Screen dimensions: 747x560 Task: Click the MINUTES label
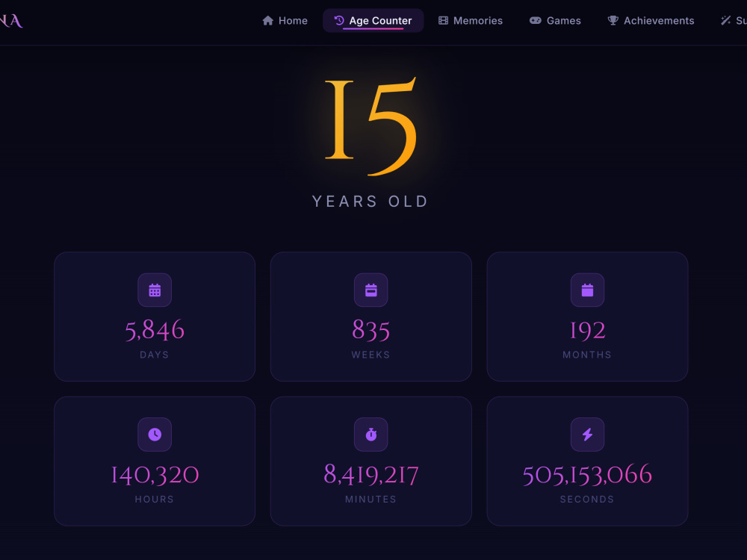(x=371, y=499)
